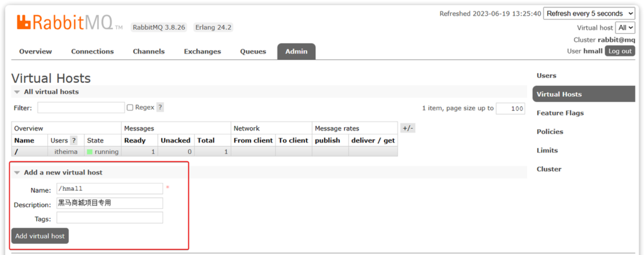The image size is (644, 255).
Task: Go to the Overview tab
Action: 36,52
